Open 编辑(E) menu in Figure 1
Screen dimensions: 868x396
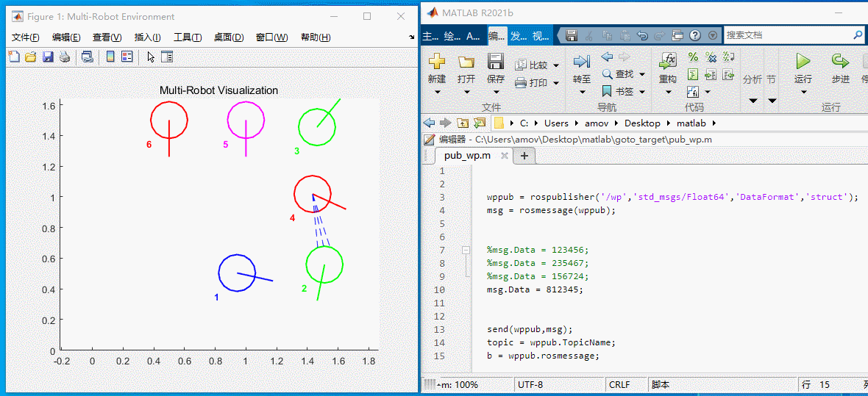[x=66, y=37]
